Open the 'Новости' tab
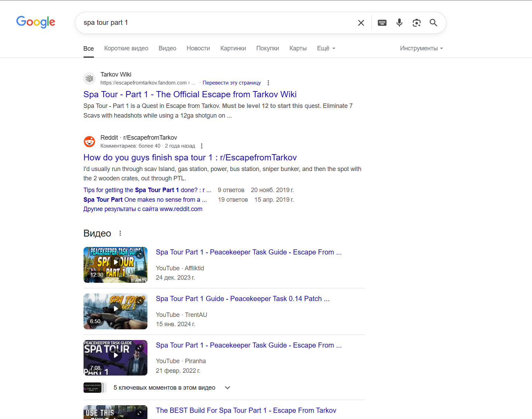The width and height of the screenshot is (532, 419). pos(199,48)
